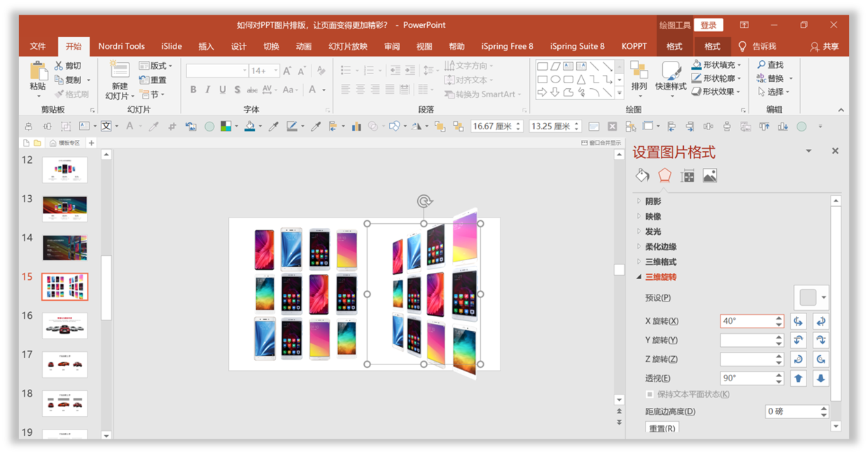Open the Layout (版式) dropdown
This screenshot has height=454, width=868.
click(x=155, y=66)
